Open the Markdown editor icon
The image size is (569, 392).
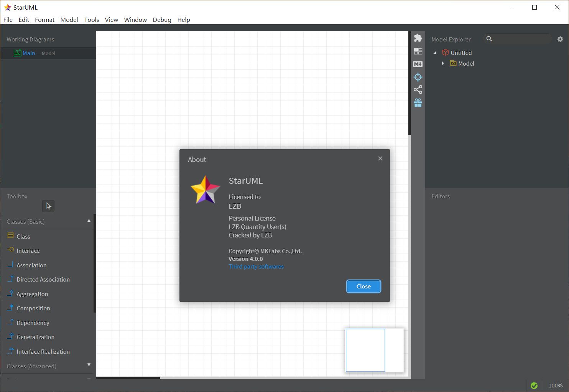(418, 64)
